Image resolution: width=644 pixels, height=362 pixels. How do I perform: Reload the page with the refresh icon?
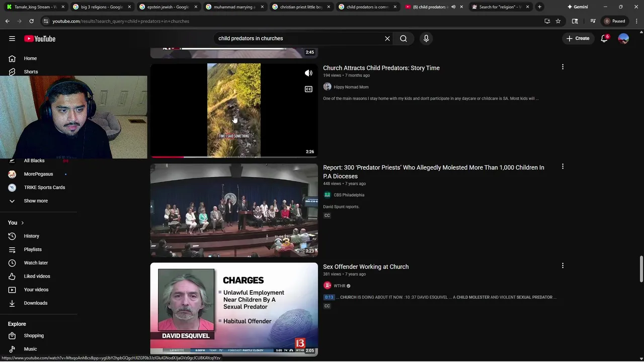31,21
